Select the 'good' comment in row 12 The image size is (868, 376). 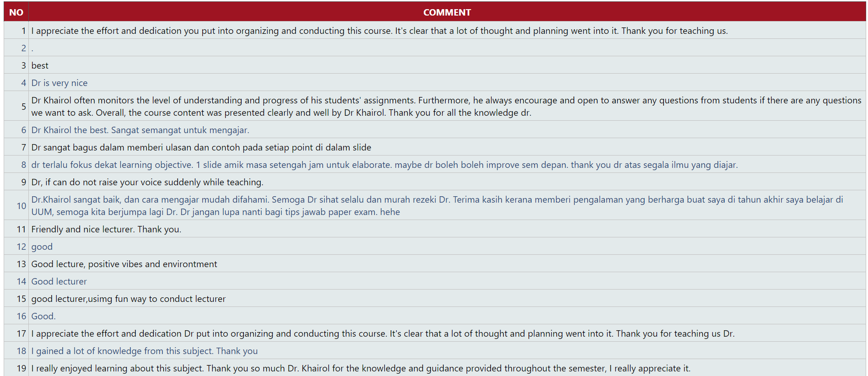pyautogui.click(x=42, y=247)
